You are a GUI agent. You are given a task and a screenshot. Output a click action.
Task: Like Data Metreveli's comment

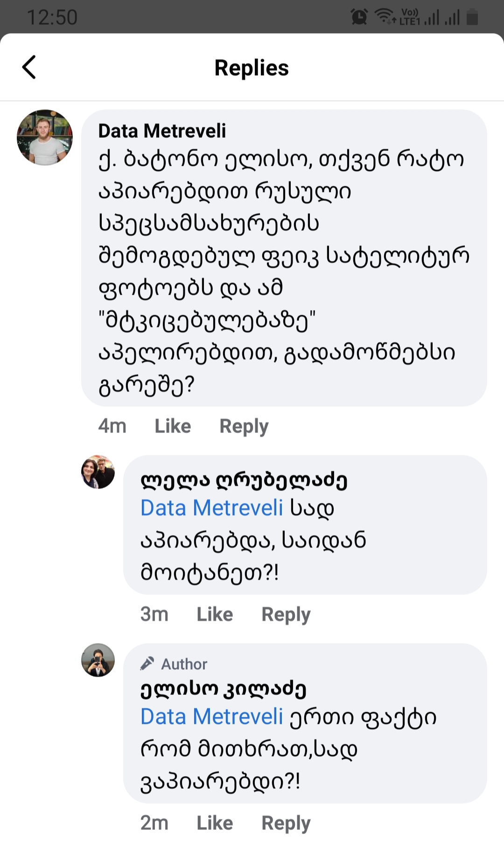pyautogui.click(x=173, y=426)
